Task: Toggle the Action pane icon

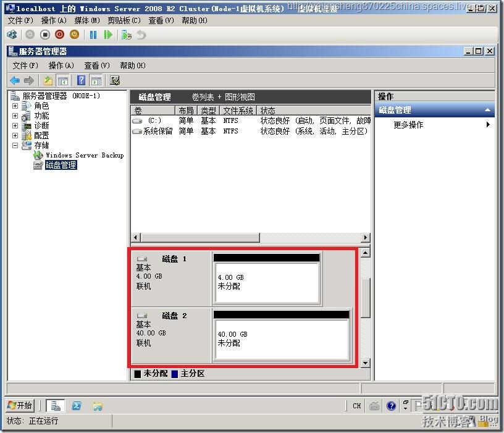Action: 96,80
